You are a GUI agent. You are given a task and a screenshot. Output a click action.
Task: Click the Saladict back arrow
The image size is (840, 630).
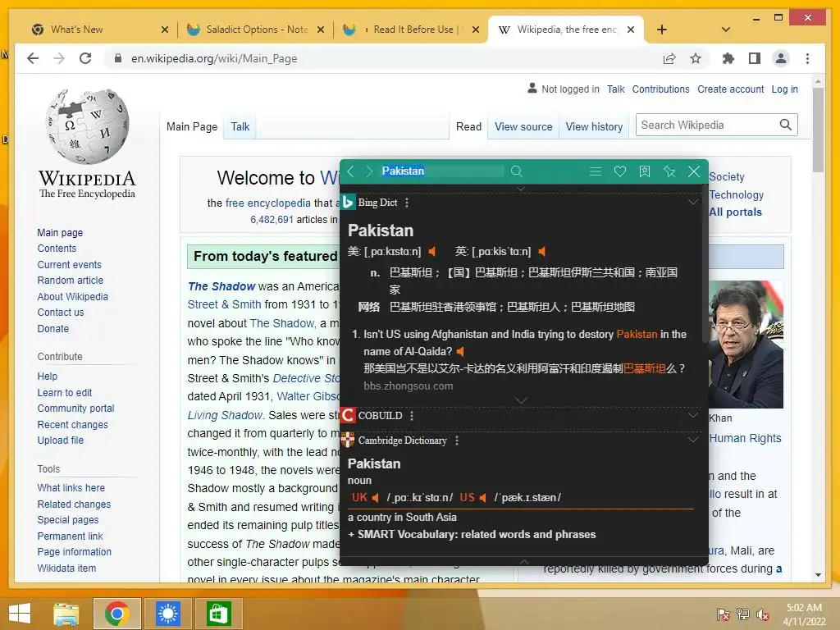(351, 171)
